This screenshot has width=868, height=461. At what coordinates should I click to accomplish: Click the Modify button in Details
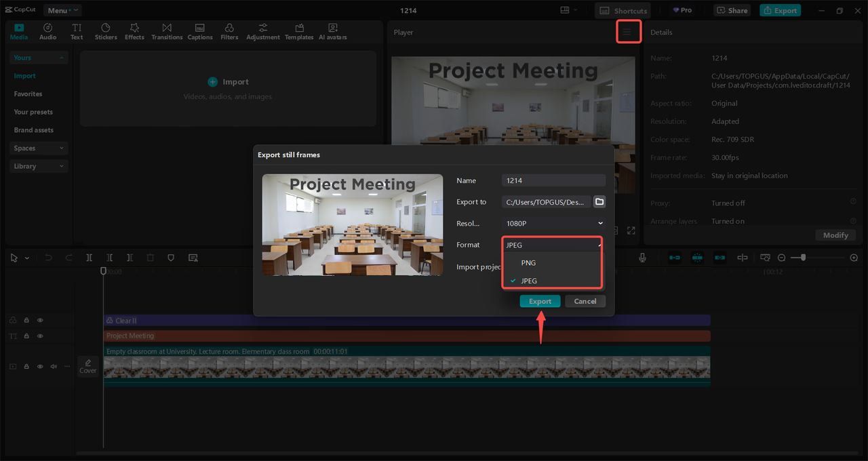[x=835, y=235]
